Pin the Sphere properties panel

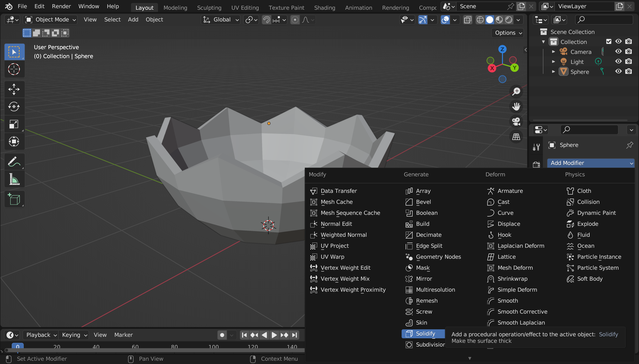pyautogui.click(x=630, y=145)
